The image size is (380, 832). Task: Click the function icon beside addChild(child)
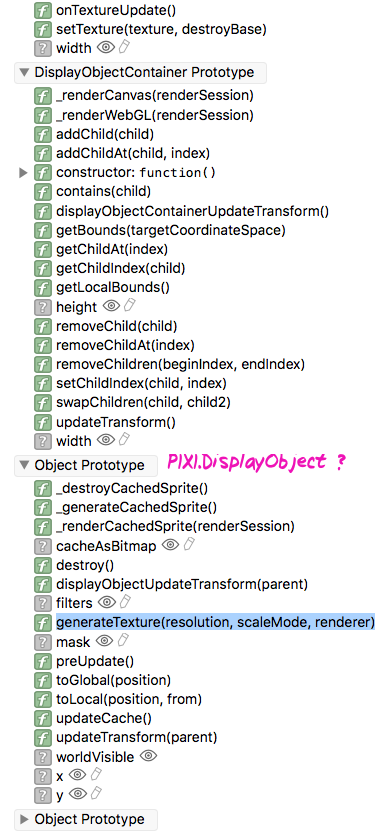coord(41,134)
